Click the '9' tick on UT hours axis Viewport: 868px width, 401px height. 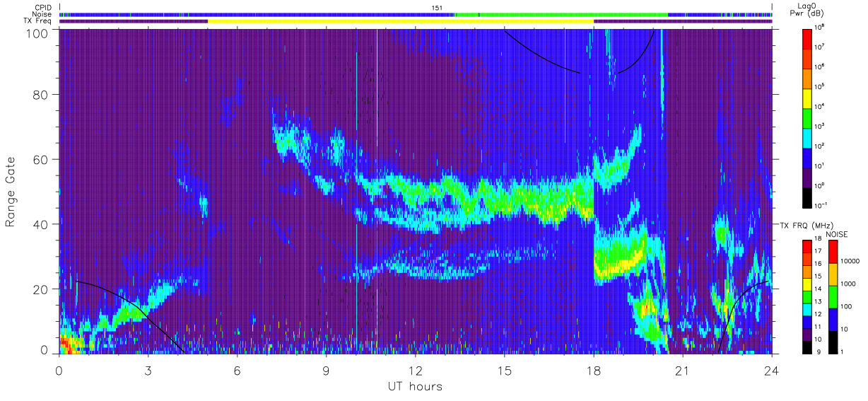(x=327, y=370)
